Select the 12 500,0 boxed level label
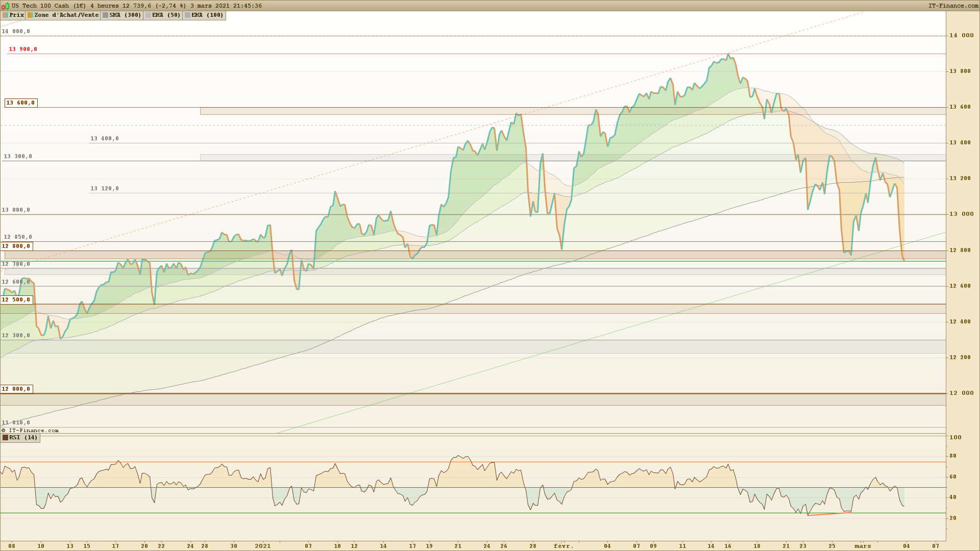 [x=16, y=300]
